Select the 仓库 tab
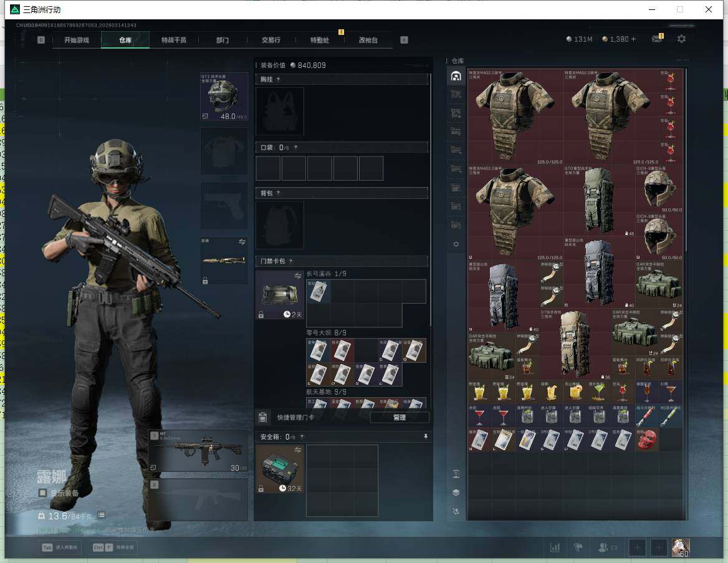 tap(125, 40)
